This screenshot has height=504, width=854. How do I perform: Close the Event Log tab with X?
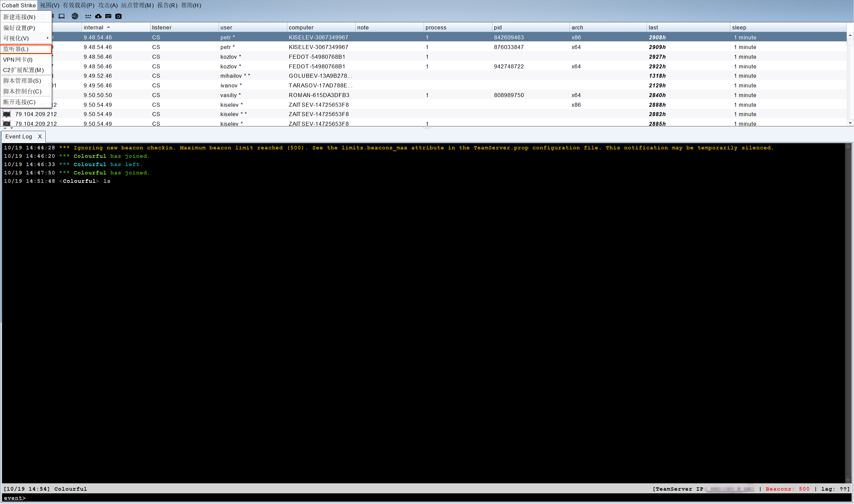pyautogui.click(x=40, y=136)
